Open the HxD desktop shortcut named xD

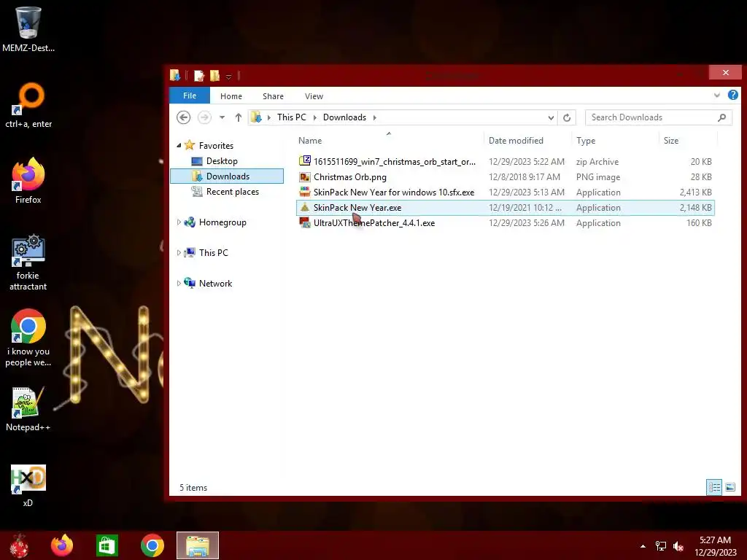(28, 486)
